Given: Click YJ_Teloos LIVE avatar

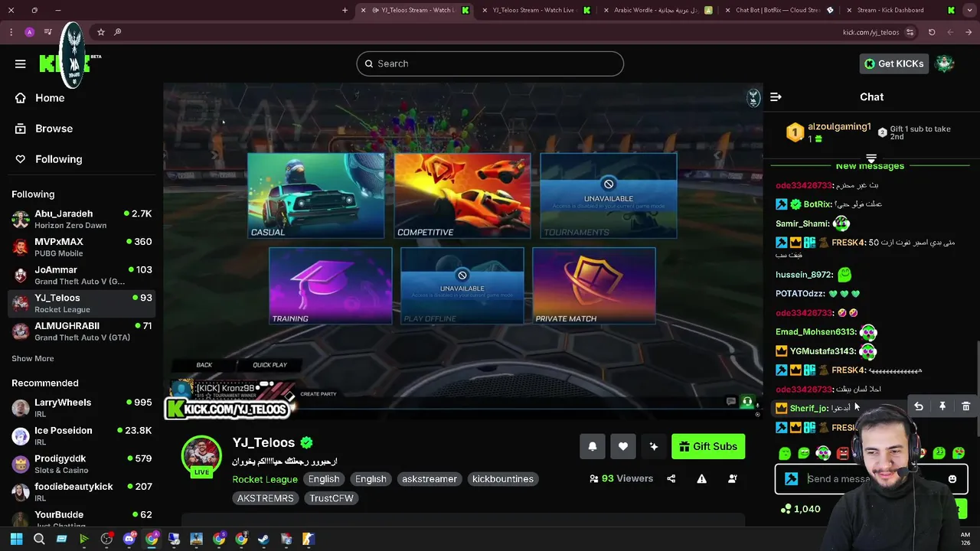Looking at the screenshot, I should click(x=201, y=456).
